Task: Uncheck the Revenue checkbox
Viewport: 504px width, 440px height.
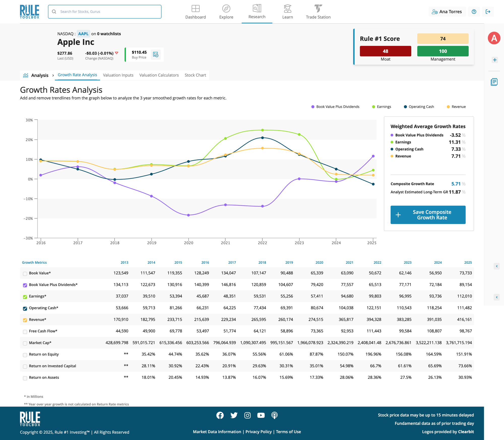Action: click(x=25, y=320)
